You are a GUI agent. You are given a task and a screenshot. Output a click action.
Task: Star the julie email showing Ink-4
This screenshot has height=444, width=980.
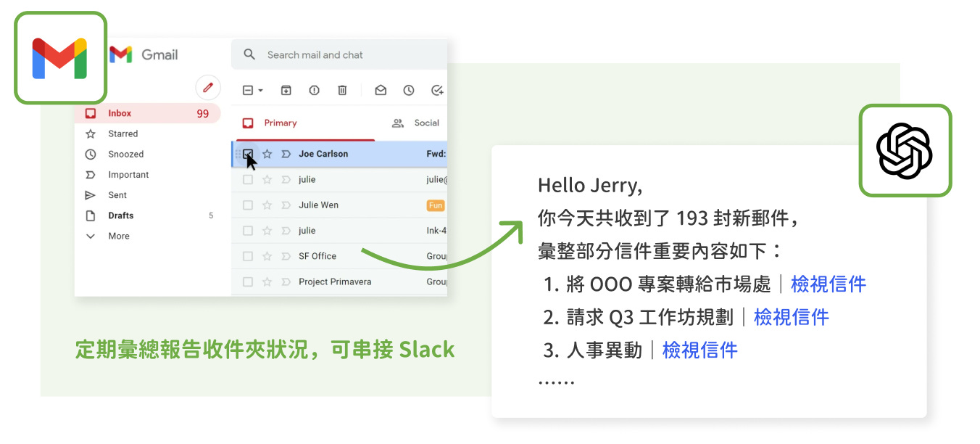267,231
